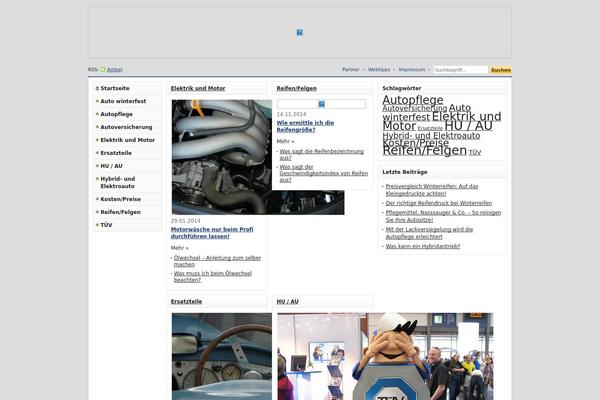Click the engine photo thumbnail
600x400 pixels.
(222, 157)
